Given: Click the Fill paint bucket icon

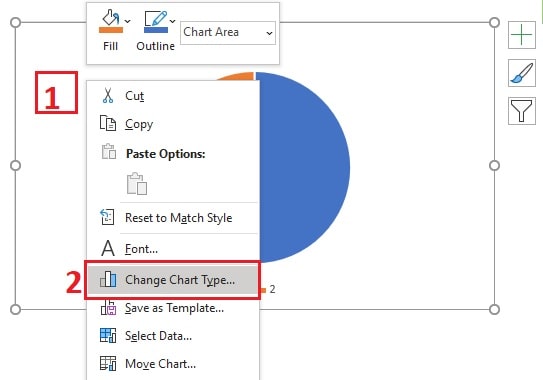Looking at the screenshot, I should (111, 17).
